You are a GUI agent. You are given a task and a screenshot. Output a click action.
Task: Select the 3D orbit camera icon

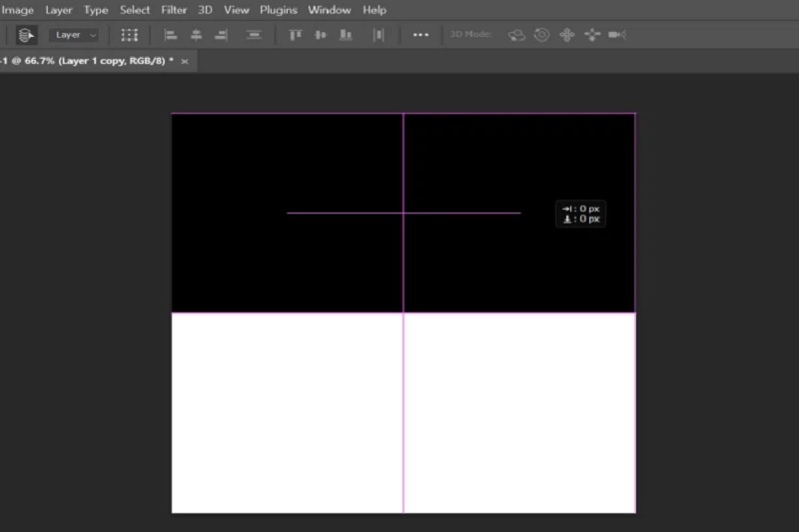coord(516,35)
